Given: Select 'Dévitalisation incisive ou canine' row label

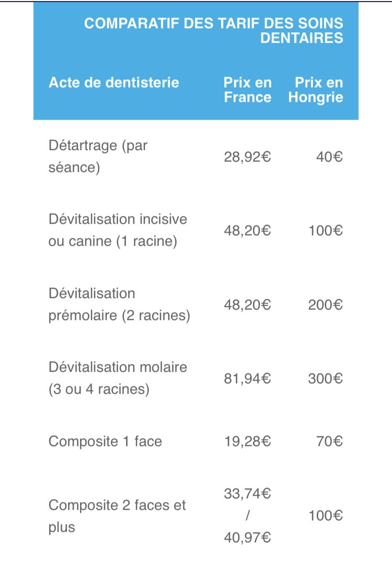Looking at the screenshot, I should tap(118, 231).
